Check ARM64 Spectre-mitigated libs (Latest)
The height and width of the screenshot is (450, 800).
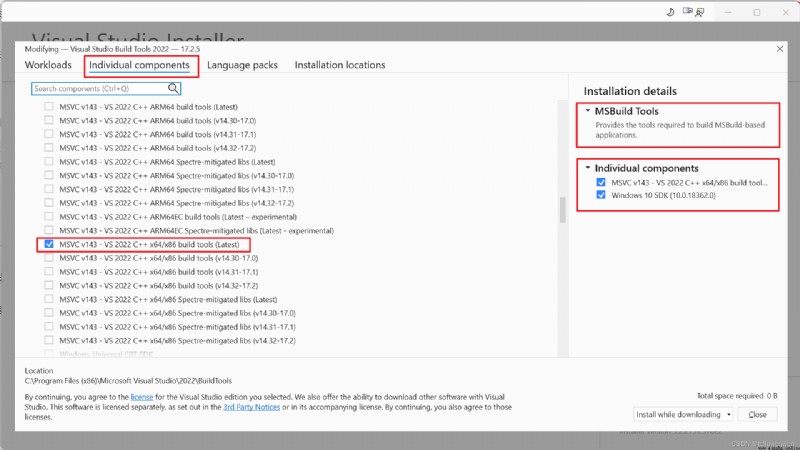[x=48, y=162]
